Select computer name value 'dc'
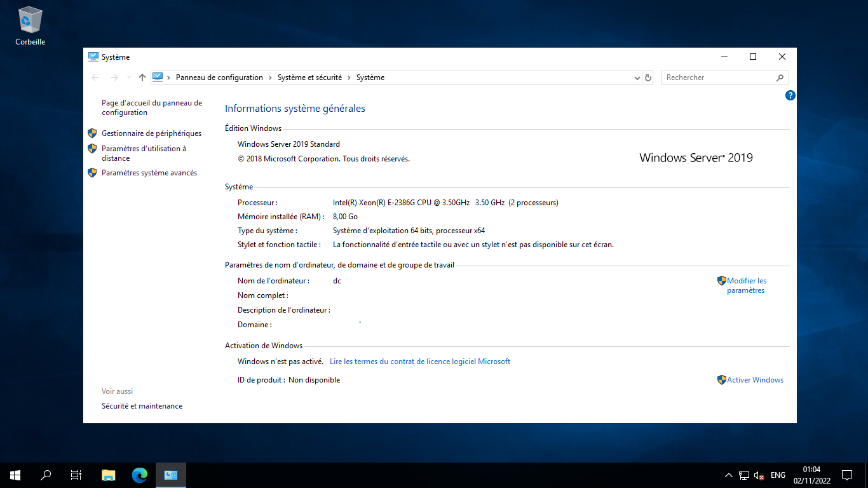This screenshot has width=868, height=488. click(337, 281)
